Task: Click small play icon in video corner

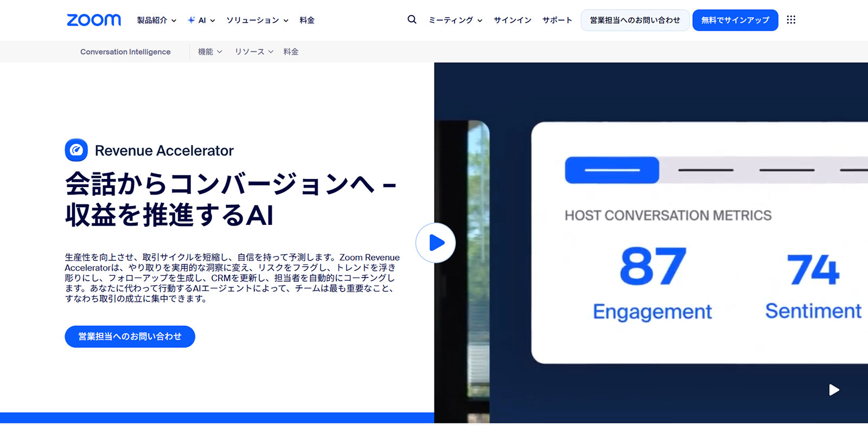Action: click(x=834, y=390)
